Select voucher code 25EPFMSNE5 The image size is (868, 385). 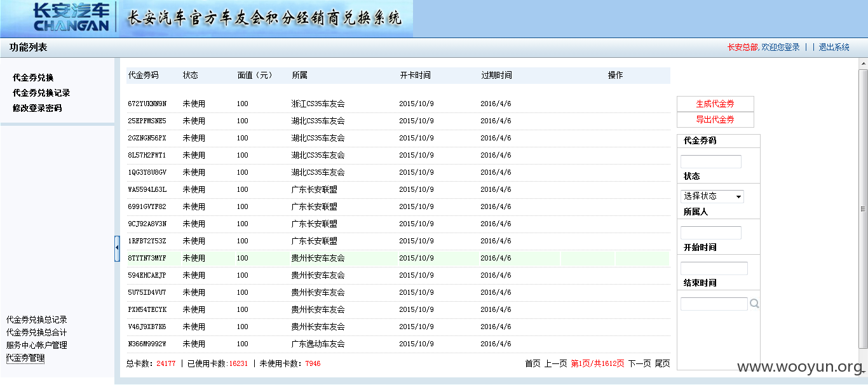[147, 121]
